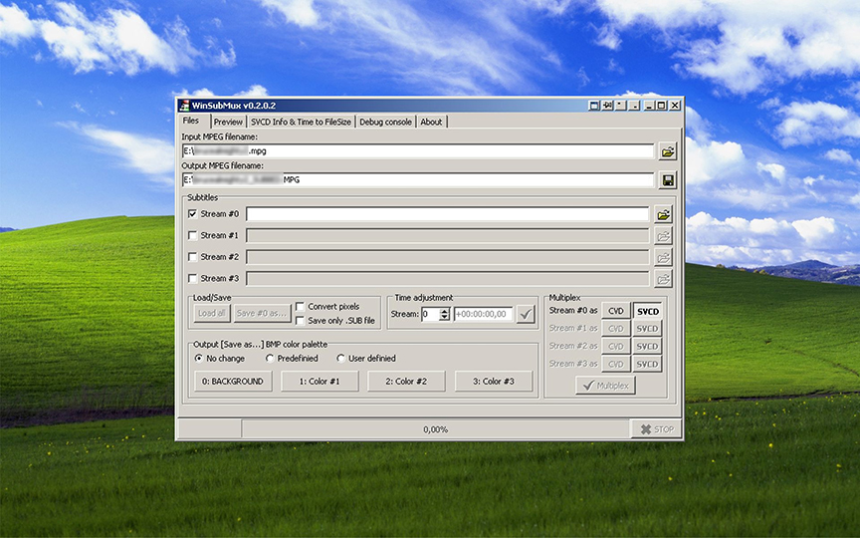This screenshot has width=860, height=538.
Task: Click the 0,00% progress bar
Action: [x=435, y=429]
